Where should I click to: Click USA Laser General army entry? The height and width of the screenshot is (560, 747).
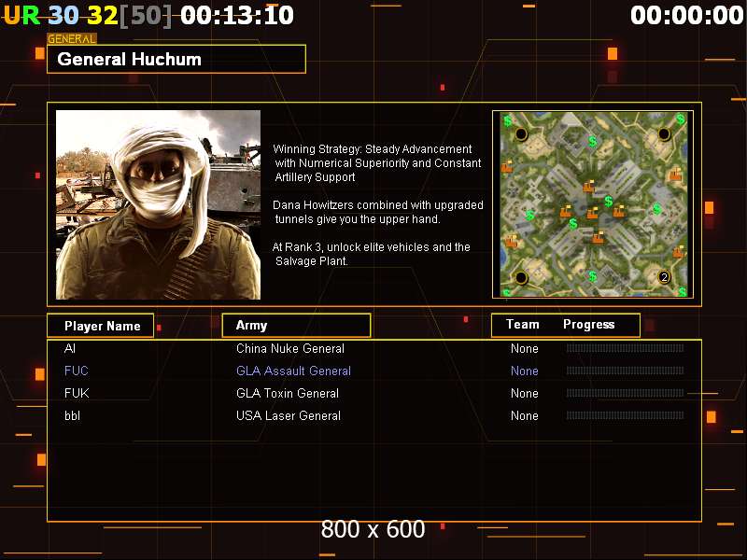pos(289,415)
